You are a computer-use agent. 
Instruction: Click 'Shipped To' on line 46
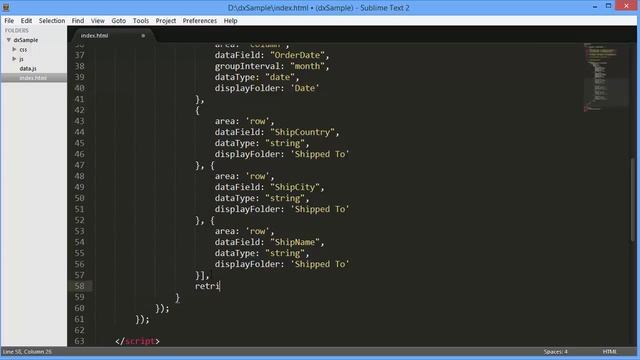coord(320,154)
